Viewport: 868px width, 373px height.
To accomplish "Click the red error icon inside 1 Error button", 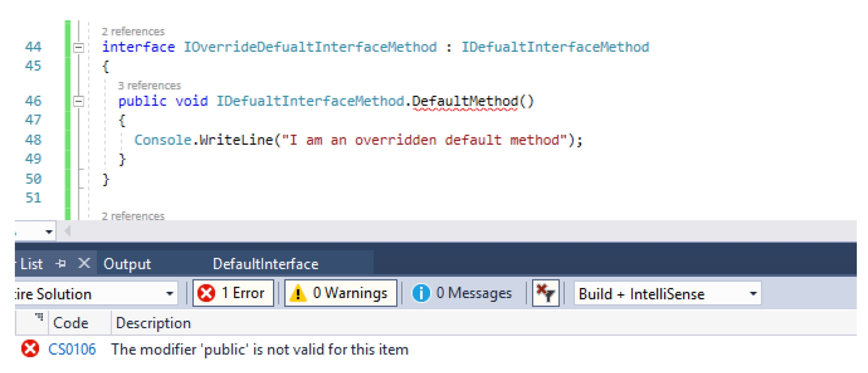I will coord(207,293).
